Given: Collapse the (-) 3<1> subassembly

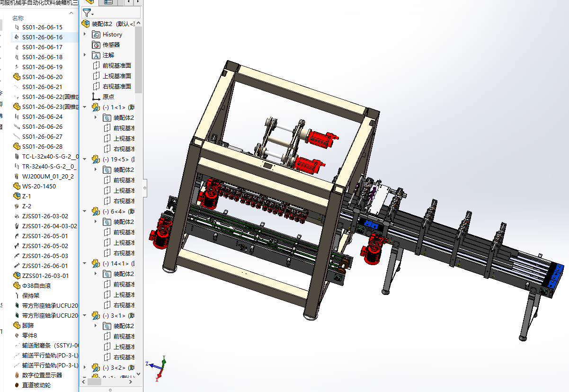Looking at the screenshot, I should point(85,315).
